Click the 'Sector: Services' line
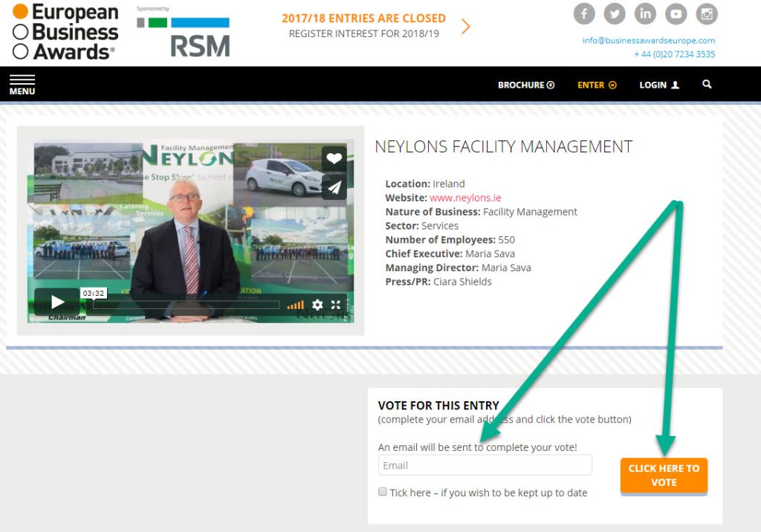This screenshot has height=532, width=761. [x=422, y=226]
